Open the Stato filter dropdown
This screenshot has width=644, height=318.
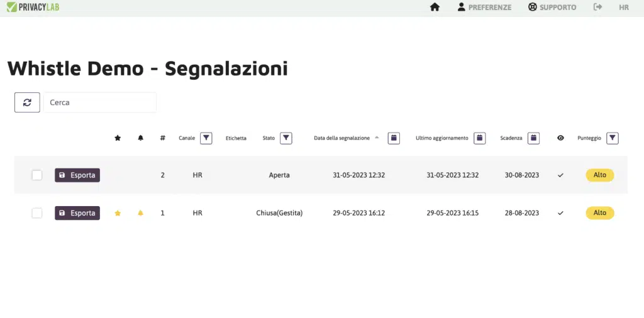click(x=286, y=138)
